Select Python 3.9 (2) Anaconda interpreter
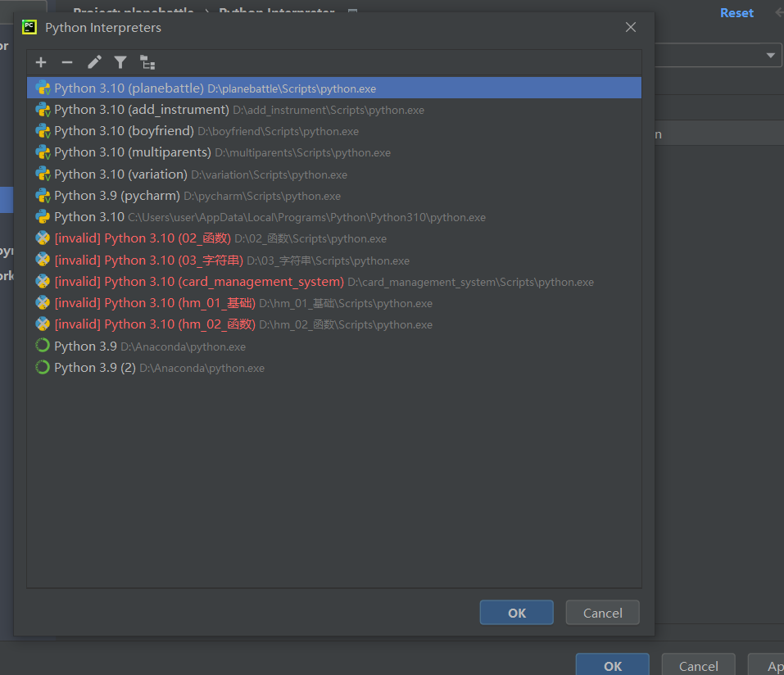This screenshot has width=784, height=675. (x=334, y=368)
